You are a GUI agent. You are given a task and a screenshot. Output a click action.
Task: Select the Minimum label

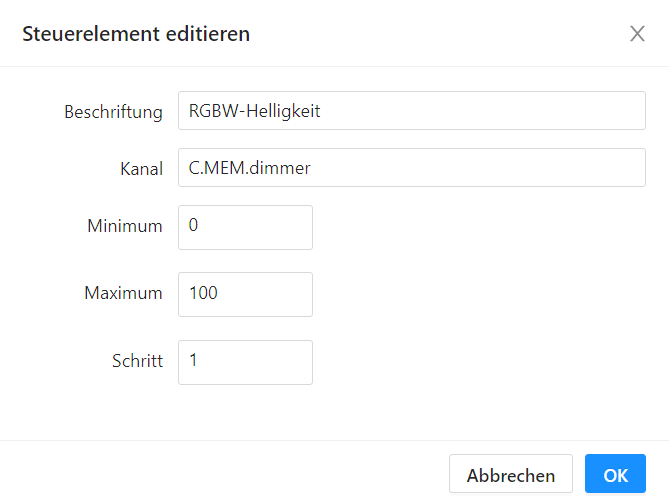125,226
